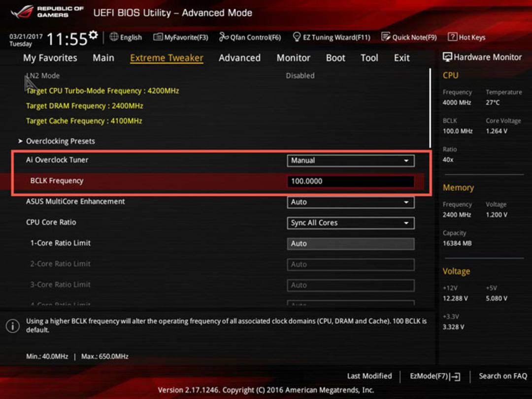This screenshot has height=399, width=532.
Task: Open MyFavorite(F3) icon
Action: (158, 37)
